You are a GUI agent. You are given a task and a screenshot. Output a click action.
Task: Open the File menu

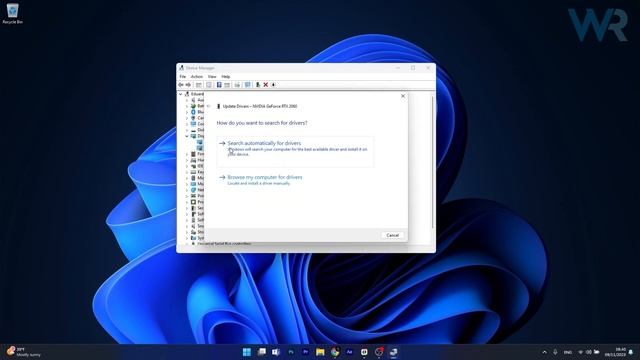click(183, 76)
